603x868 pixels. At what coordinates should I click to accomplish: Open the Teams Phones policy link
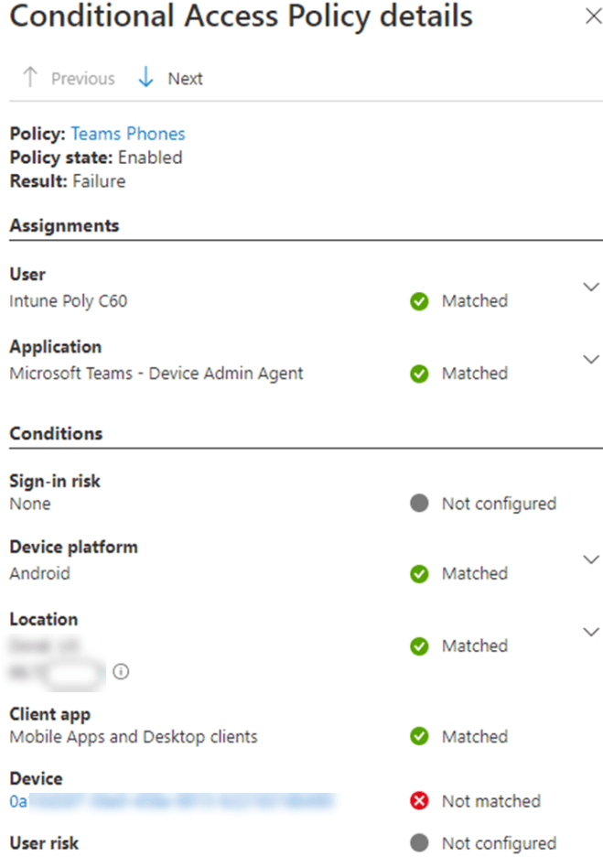point(127,134)
